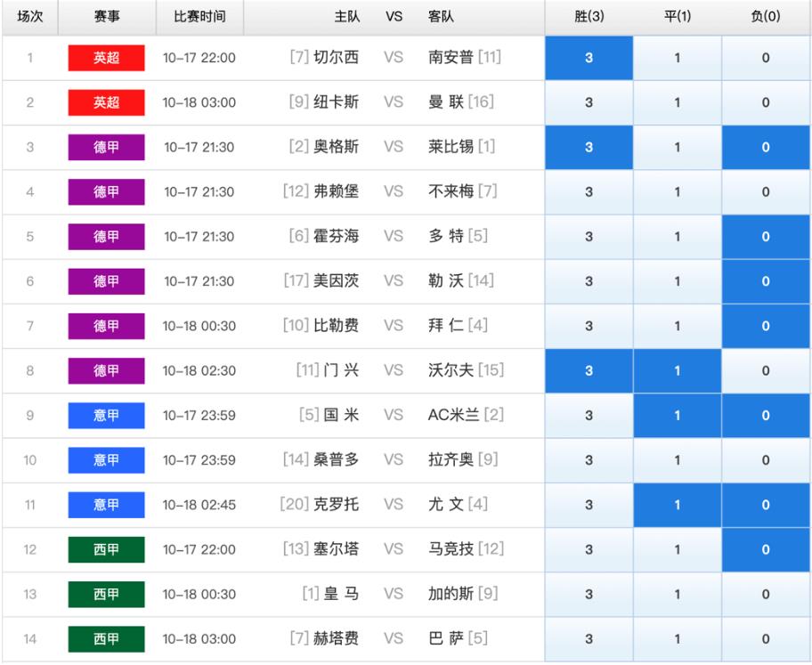Toggle loss (0) for 塞尔塔 vs 马竞技
Viewport: 812px width, 665px height.
(766, 549)
